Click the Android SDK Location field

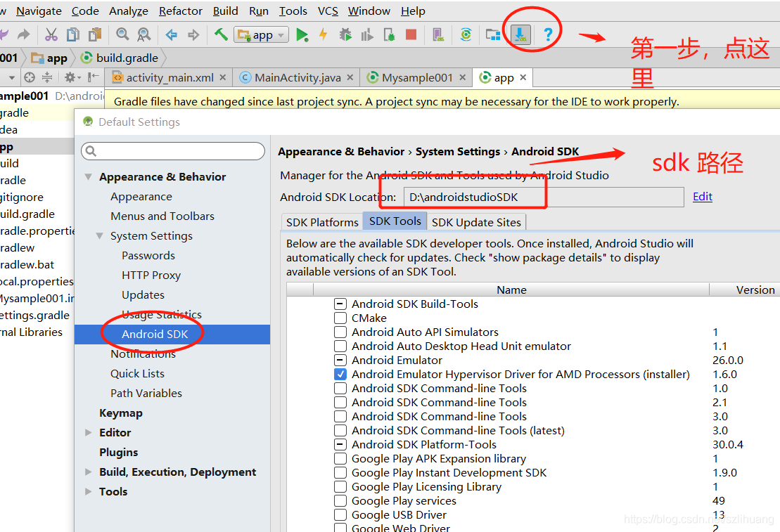(544, 197)
